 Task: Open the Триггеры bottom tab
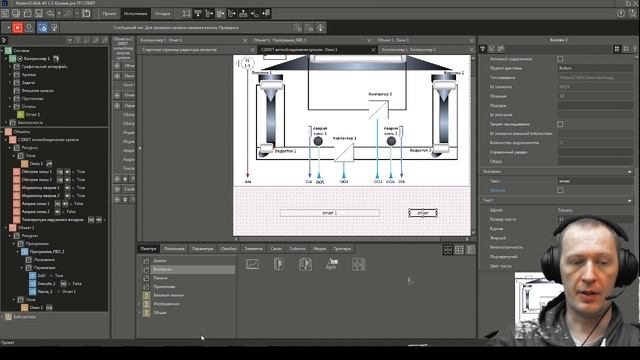[x=342, y=249]
